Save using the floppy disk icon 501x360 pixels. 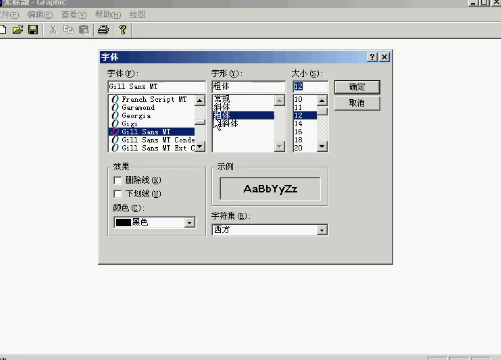tap(33, 30)
